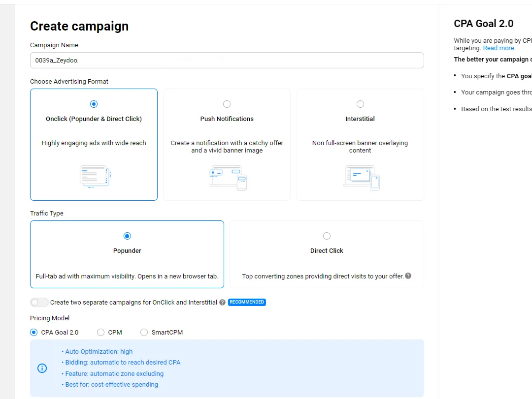Click the Push Notifications card description text
The height and width of the screenshot is (399, 532).
[x=227, y=147]
